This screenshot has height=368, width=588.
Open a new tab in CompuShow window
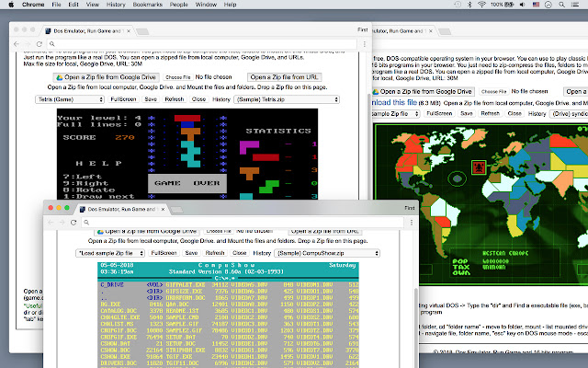pos(176,210)
